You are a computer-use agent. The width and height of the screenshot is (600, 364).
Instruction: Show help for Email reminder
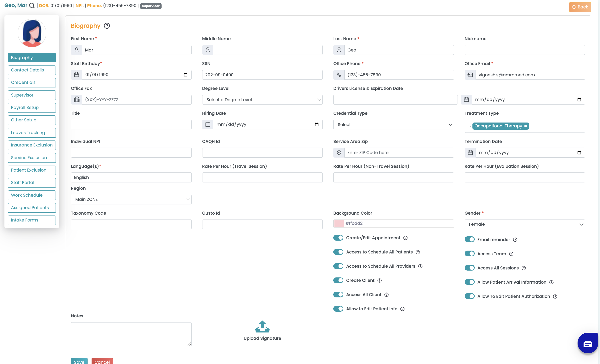515,240
